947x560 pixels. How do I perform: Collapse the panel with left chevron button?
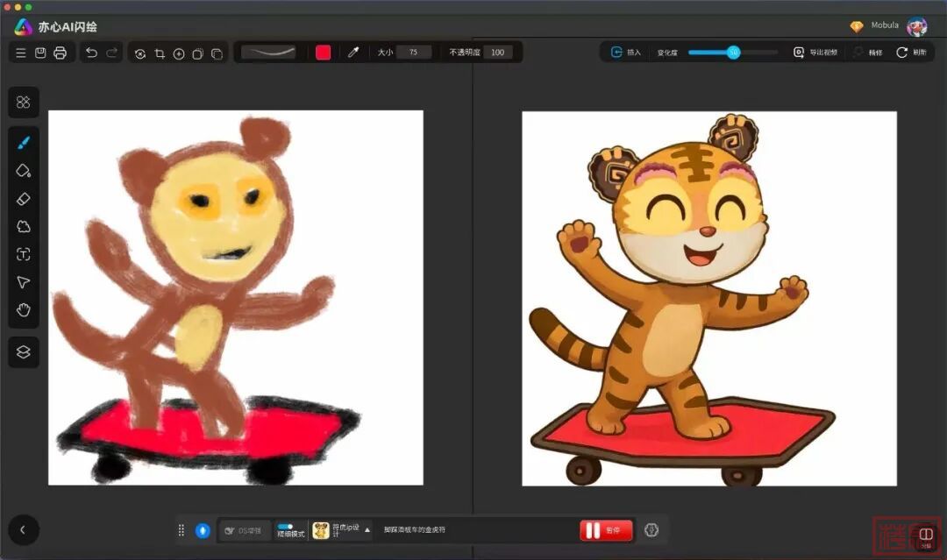click(x=23, y=529)
